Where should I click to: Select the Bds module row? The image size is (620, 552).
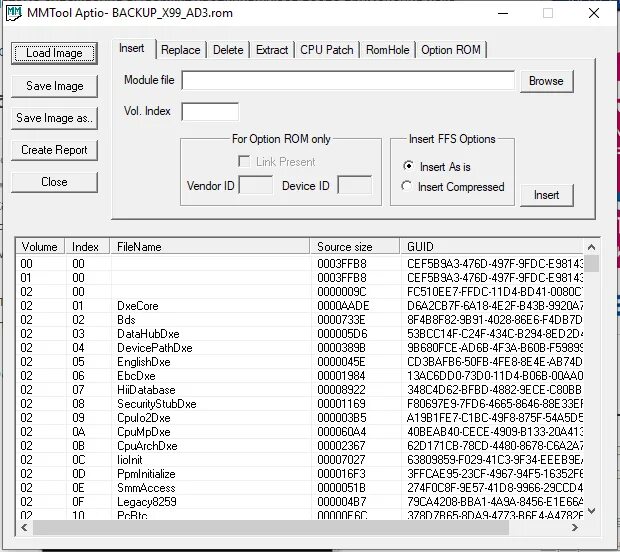tap(300, 319)
